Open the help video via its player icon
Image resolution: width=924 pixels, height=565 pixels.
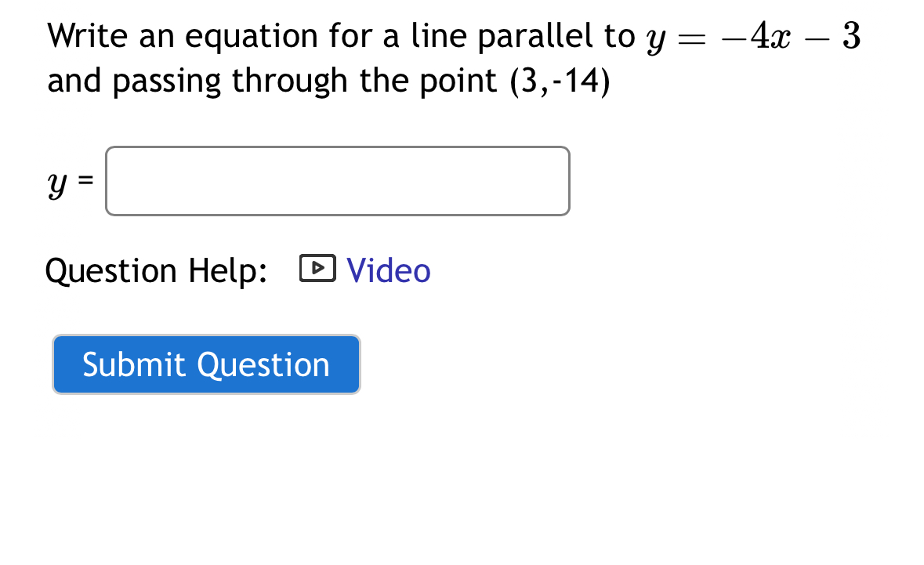(318, 269)
